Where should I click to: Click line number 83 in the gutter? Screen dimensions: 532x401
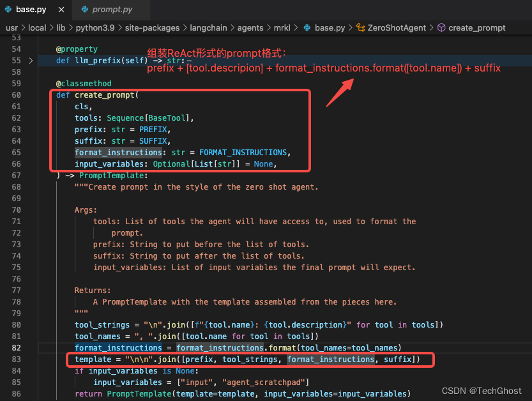(16, 359)
